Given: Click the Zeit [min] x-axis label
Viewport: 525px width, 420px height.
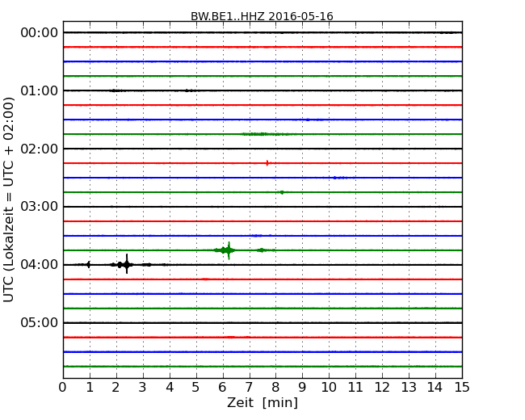Looking at the screenshot, I should pos(262,402).
